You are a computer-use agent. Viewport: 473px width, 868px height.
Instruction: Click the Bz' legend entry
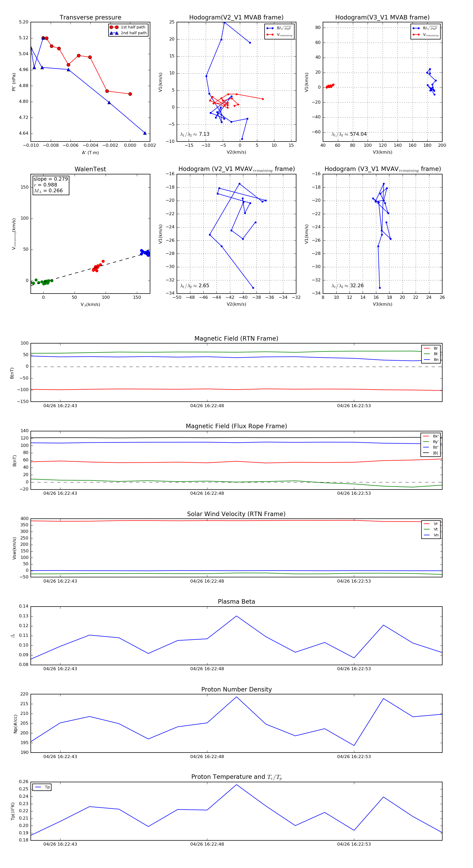click(431, 447)
